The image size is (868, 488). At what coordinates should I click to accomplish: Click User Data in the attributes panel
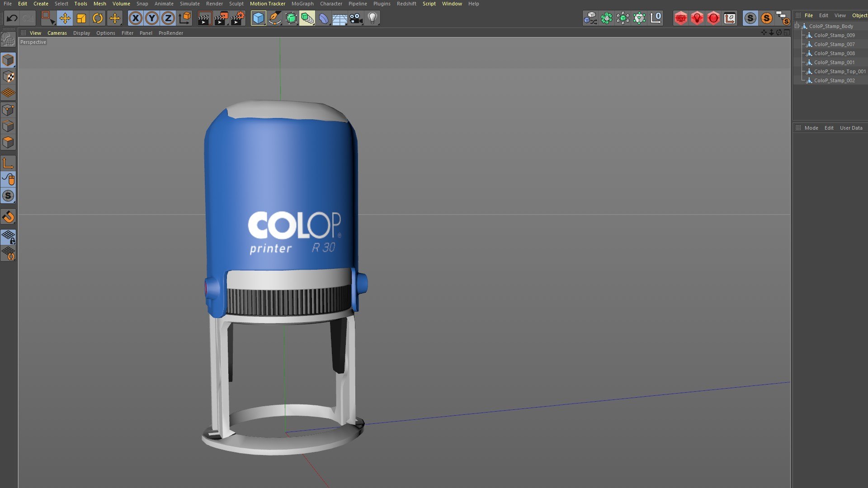(851, 128)
